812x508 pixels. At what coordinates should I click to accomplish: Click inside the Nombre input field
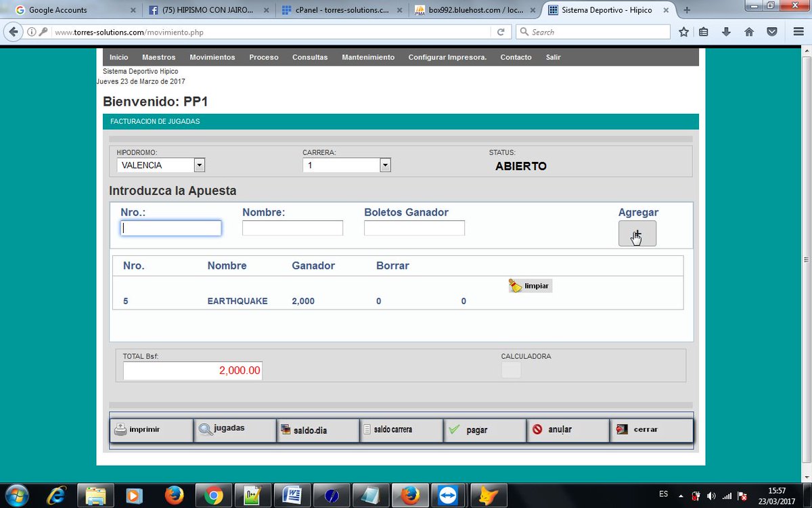click(292, 228)
